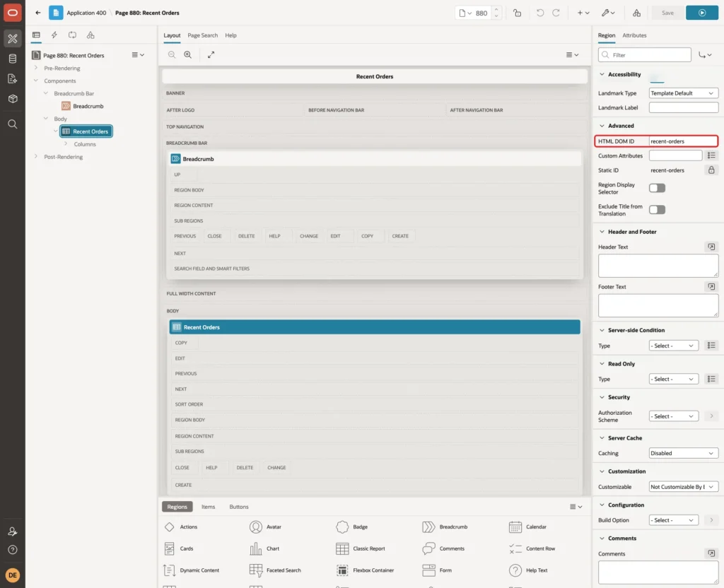This screenshot has height=588, width=724.
Task: Switch to the Rendering tree tab icon
Action: click(37, 35)
